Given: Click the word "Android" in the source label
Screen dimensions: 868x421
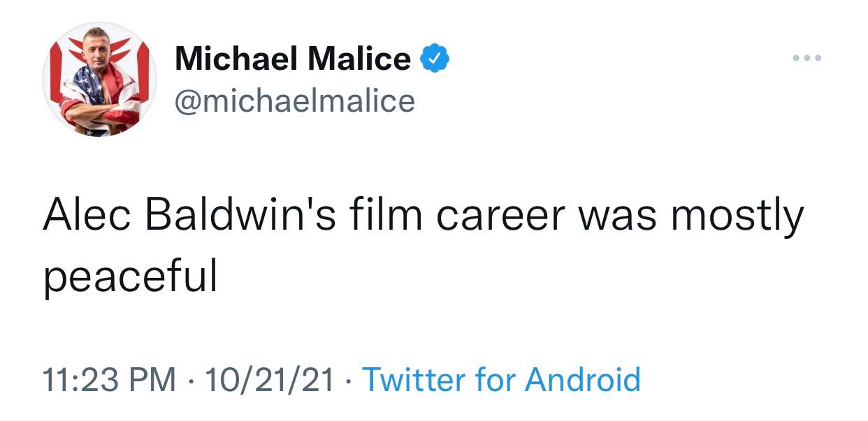Looking at the screenshot, I should click(x=582, y=380).
